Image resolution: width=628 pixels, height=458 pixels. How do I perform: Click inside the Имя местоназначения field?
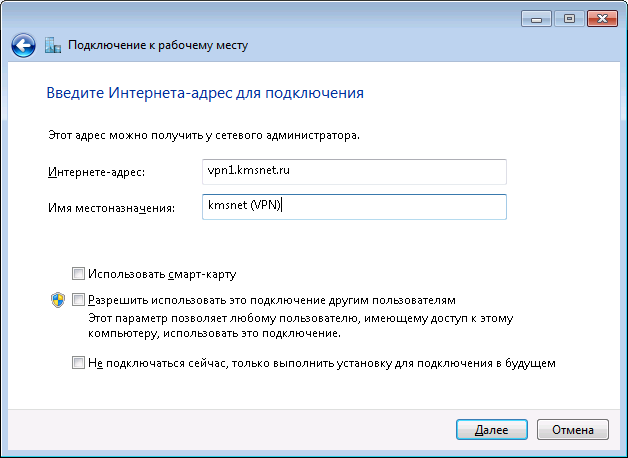click(x=354, y=207)
